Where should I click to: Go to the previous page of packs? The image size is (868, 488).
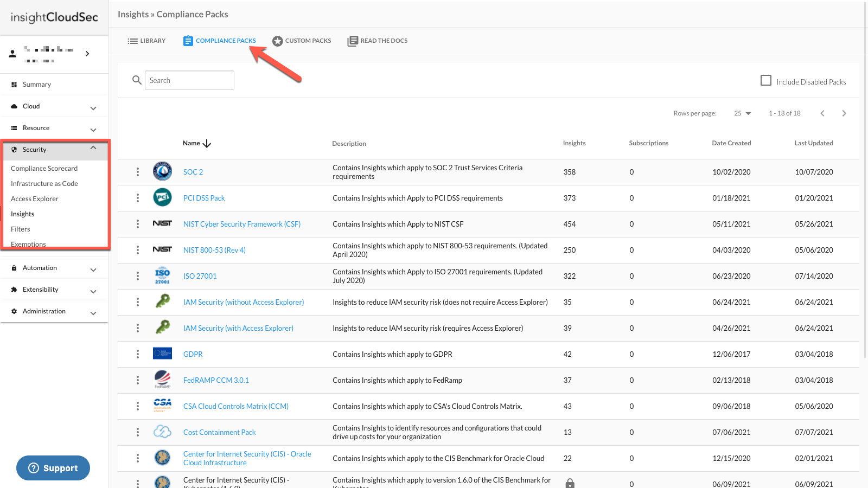pyautogui.click(x=822, y=113)
